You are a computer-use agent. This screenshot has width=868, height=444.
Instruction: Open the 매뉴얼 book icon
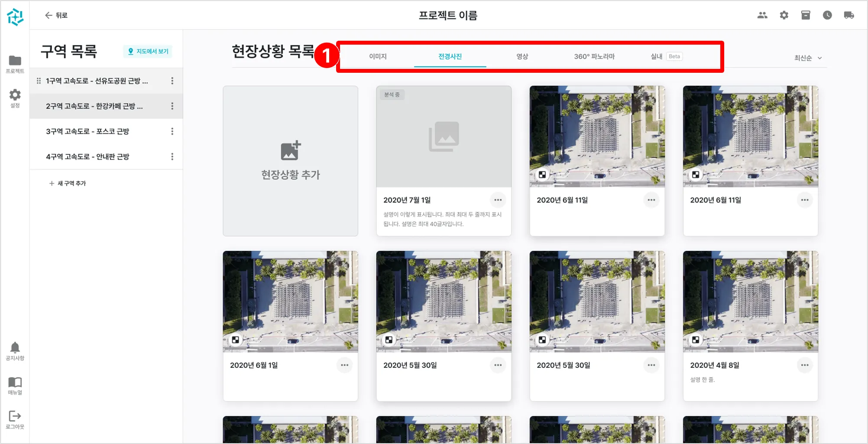15,386
